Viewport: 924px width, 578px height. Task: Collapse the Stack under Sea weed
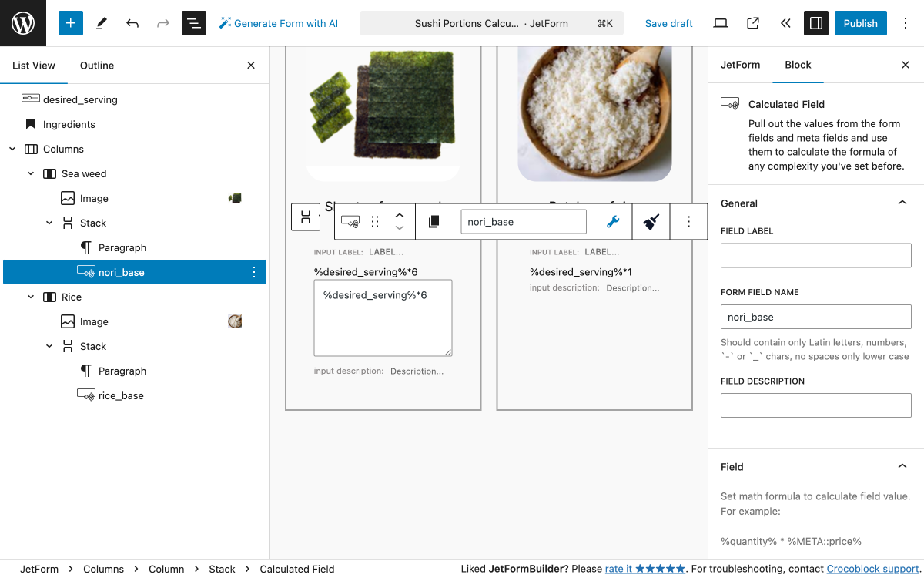tap(49, 223)
